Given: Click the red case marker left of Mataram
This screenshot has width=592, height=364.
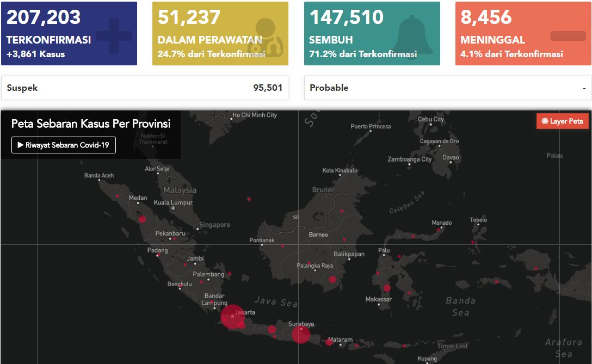Looking at the screenshot, I should 329,342.
